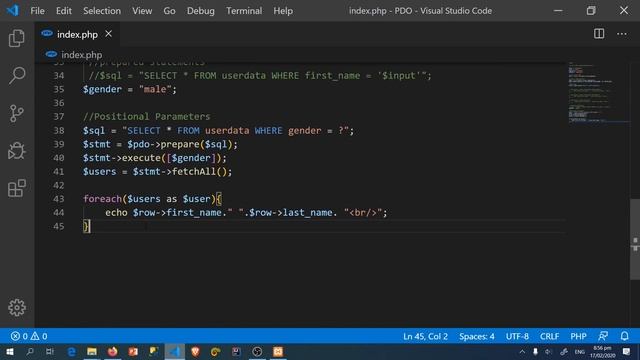Click the taskbar search icon

pyautogui.click(x=30, y=351)
